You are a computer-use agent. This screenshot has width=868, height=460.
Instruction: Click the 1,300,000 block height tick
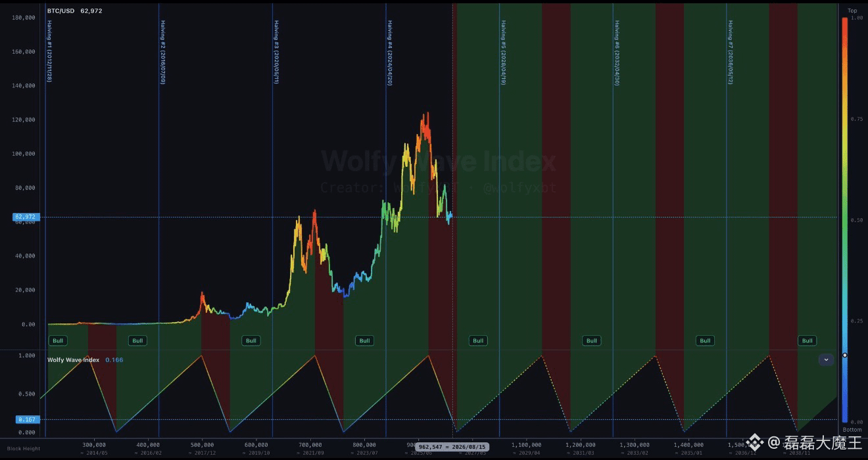(635, 445)
